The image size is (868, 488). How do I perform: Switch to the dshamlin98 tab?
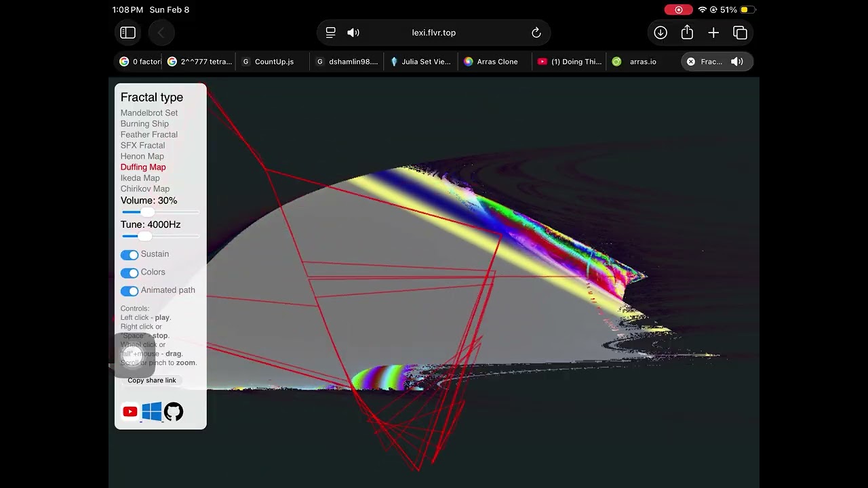coord(347,62)
